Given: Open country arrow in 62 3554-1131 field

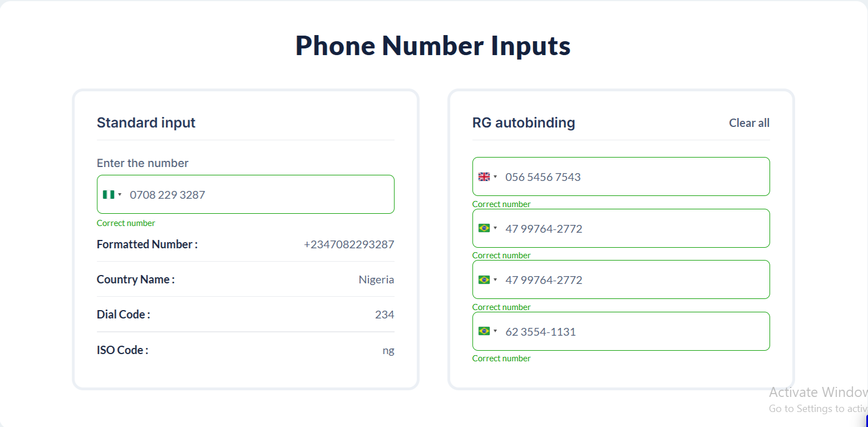Looking at the screenshot, I should click(495, 331).
